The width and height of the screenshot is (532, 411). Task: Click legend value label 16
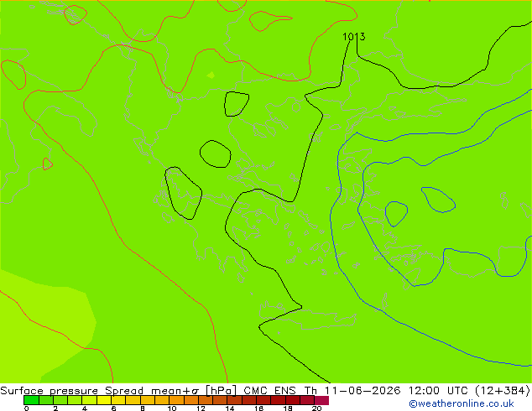[x=259, y=408]
